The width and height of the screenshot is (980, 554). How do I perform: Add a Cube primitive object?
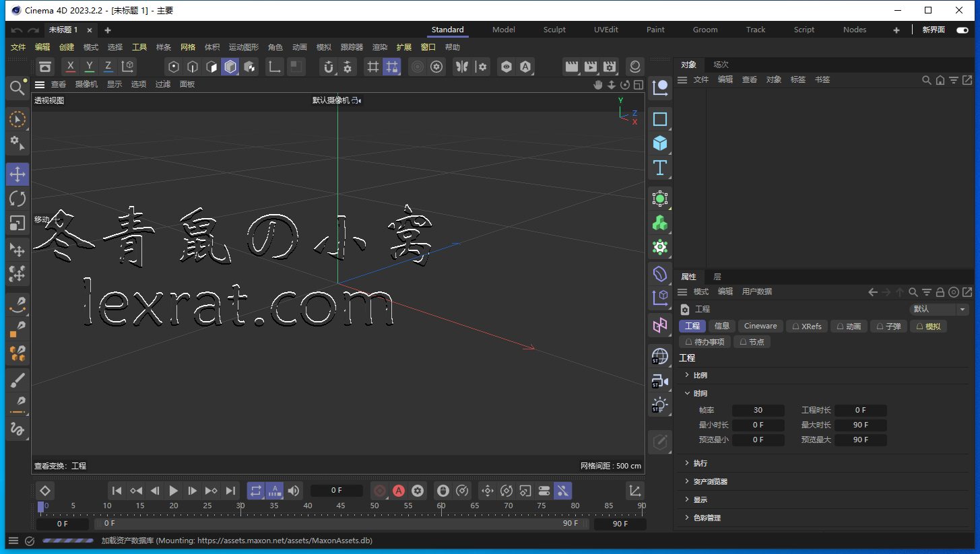660,143
